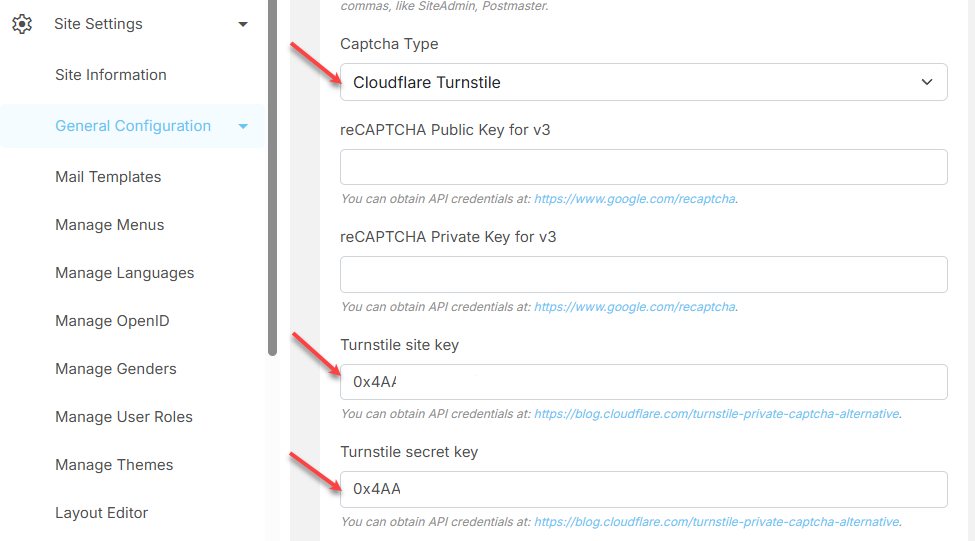
Task: Open the google.com/recaptcha link under Public Key
Action: pyautogui.click(x=635, y=199)
